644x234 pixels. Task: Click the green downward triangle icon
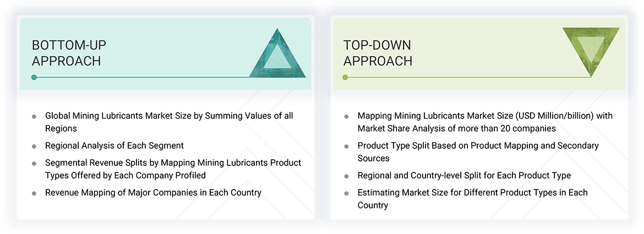click(591, 49)
